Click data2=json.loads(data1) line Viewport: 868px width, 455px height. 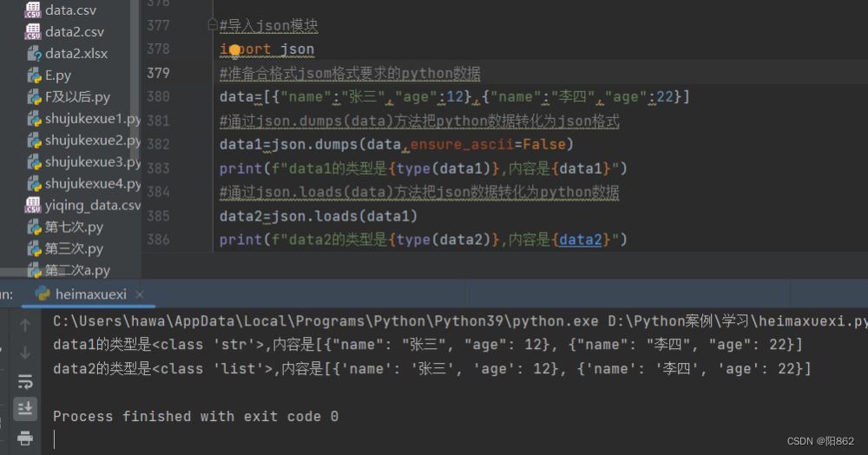[x=319, y=216]
